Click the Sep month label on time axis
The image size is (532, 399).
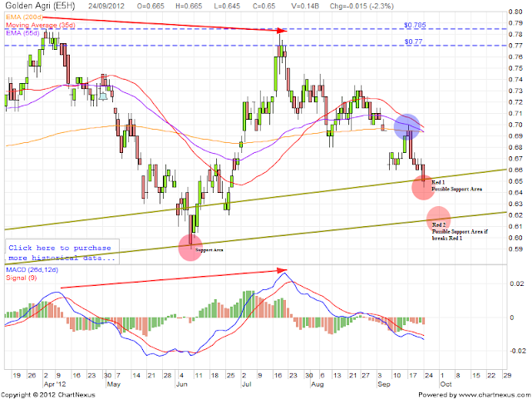pos(384,384)
